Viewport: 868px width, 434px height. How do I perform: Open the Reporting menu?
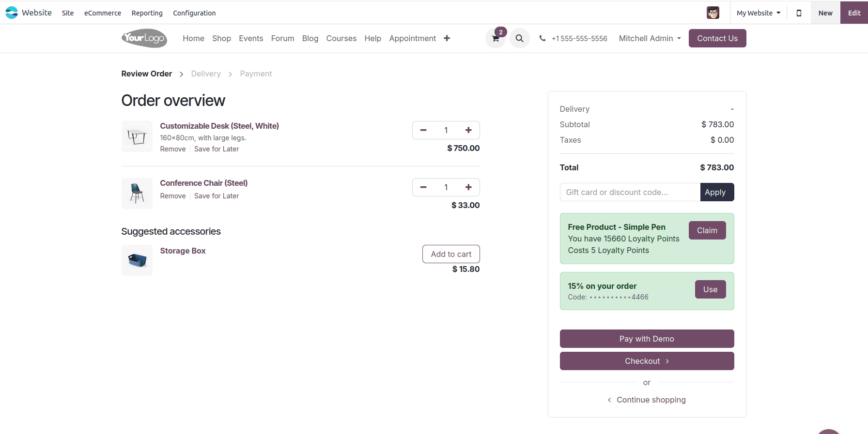point(147,13)
